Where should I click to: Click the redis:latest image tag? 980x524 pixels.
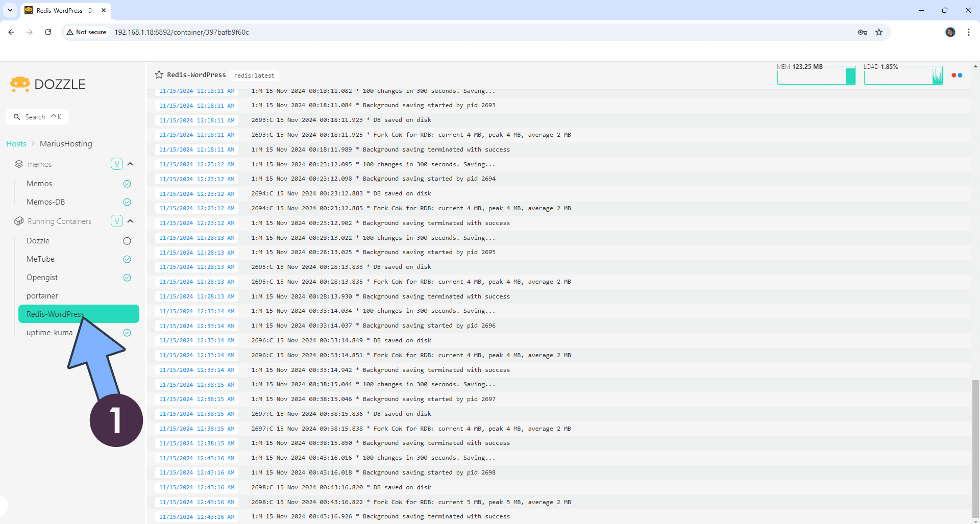point(254,76)
